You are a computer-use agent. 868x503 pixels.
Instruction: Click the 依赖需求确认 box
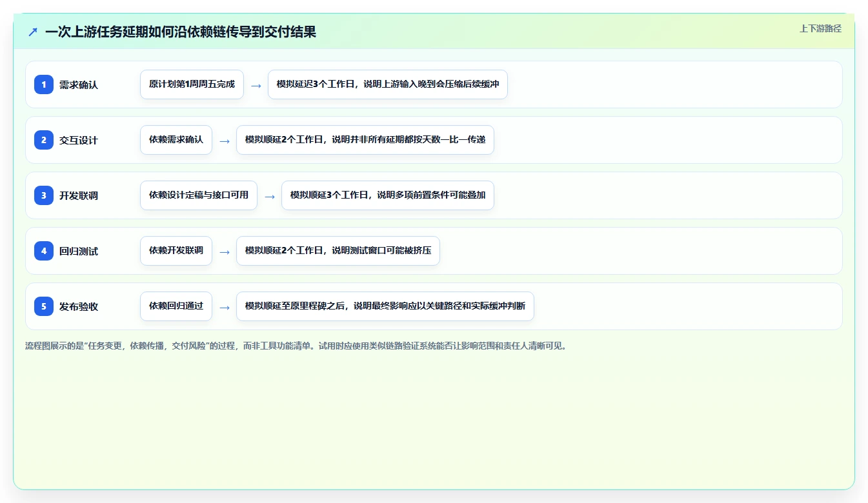[x=176, y=140]
